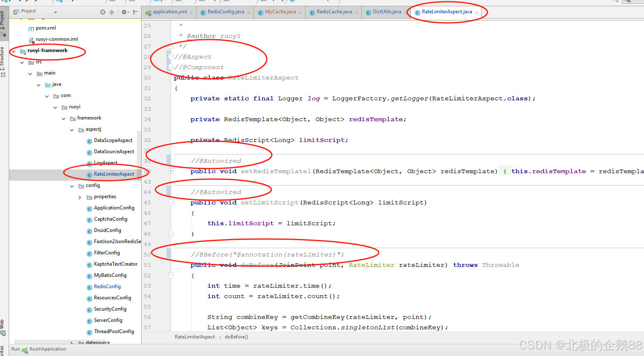Open MyBatisConfig class
644x356 pixels.
point(110,275)
